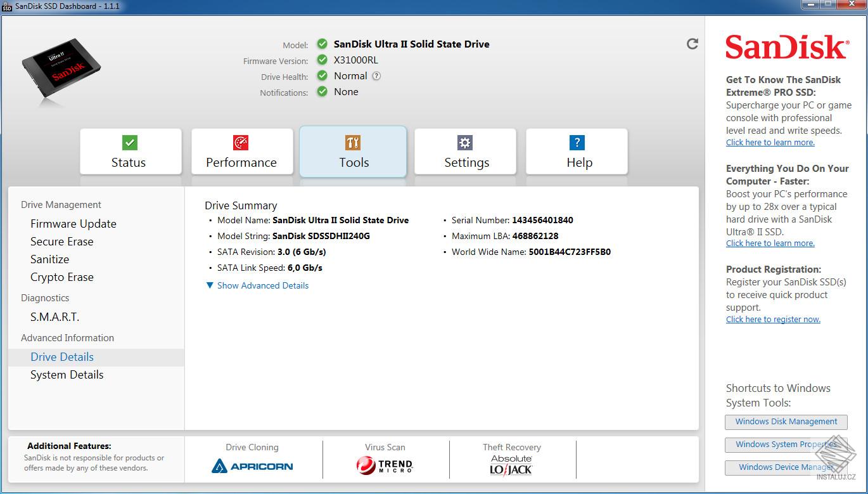
Task: Click the refresh icon above the model info
Action: point(692,43)
